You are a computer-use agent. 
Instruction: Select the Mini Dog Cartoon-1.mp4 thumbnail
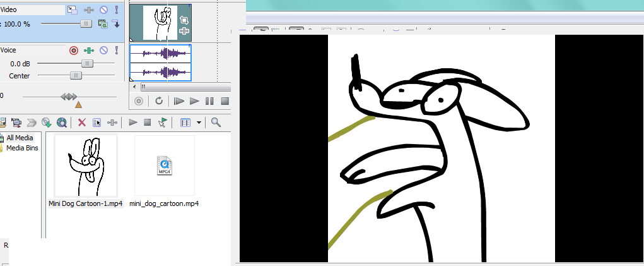tap(85, 166)
